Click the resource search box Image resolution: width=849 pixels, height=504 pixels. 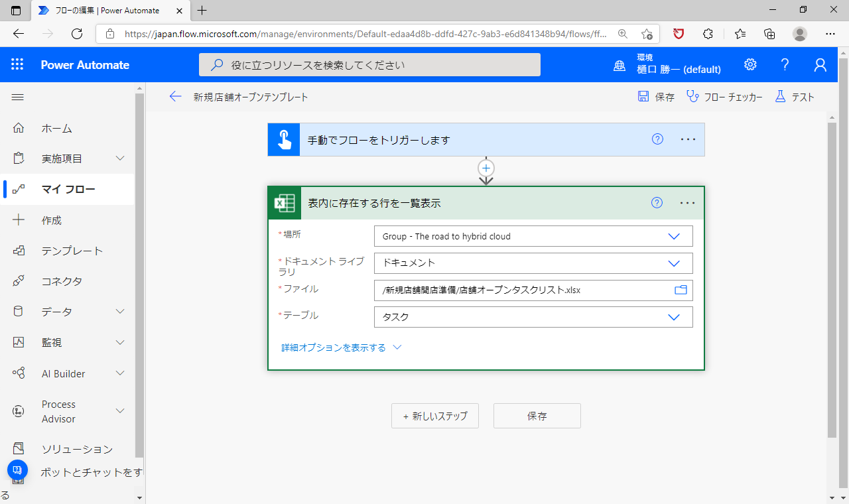369,65
